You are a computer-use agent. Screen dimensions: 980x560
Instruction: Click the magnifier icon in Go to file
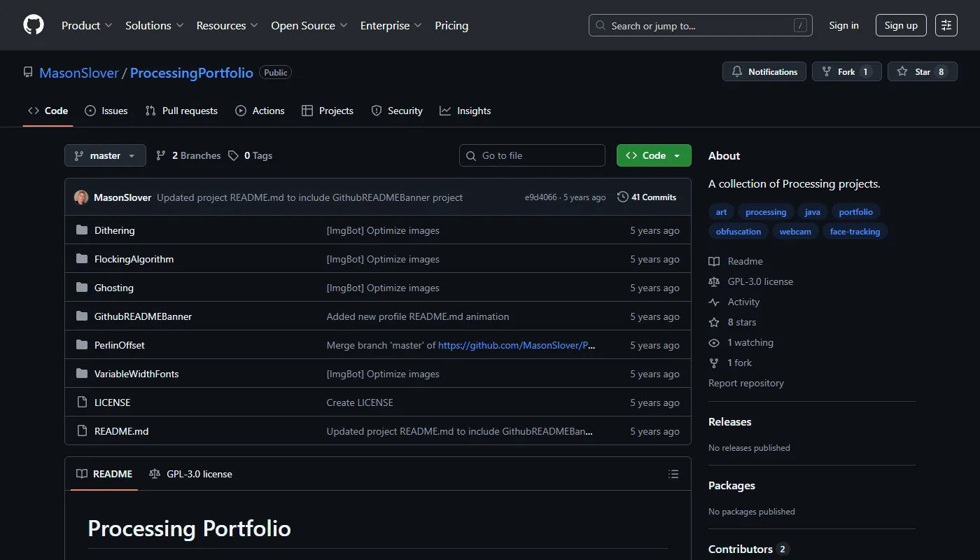coord(471,155)
